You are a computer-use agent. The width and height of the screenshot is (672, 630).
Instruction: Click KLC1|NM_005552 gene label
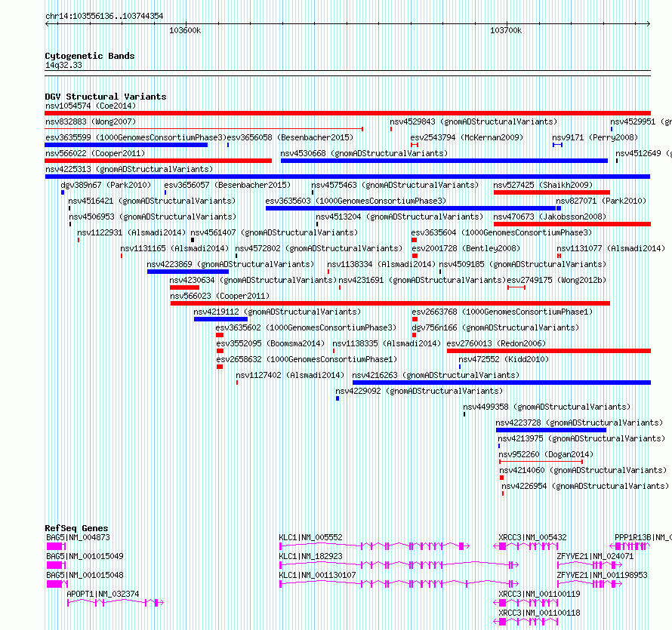(311, 537)
